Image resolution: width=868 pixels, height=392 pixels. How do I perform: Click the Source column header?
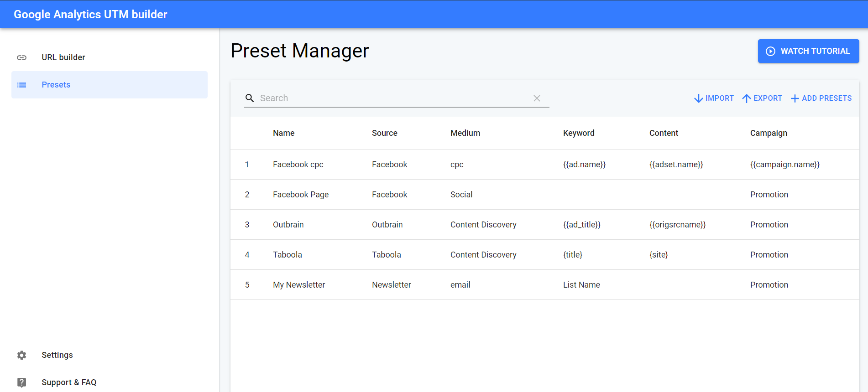coord(384,133)
